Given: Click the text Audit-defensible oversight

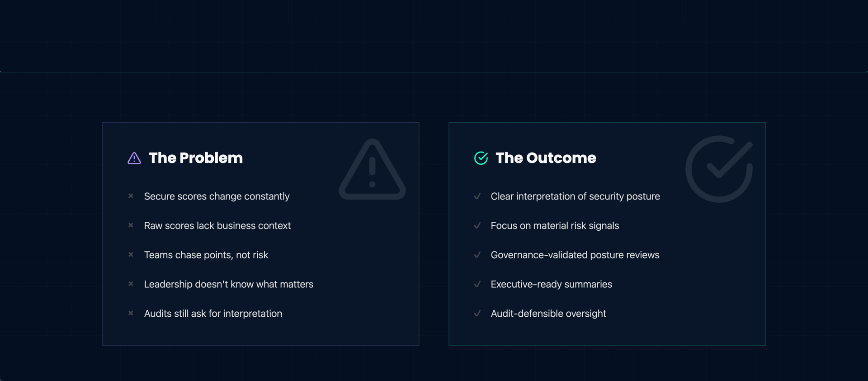Looking at the screenshot, I should click(548, 314).
